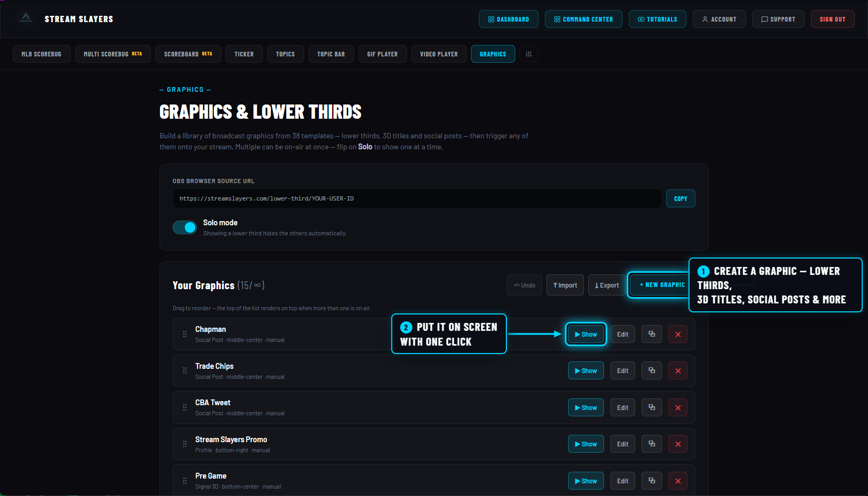Delete the CBA Tweet graphic
The width and height of the screenshot is (868, 496).
tap(678, 407)
